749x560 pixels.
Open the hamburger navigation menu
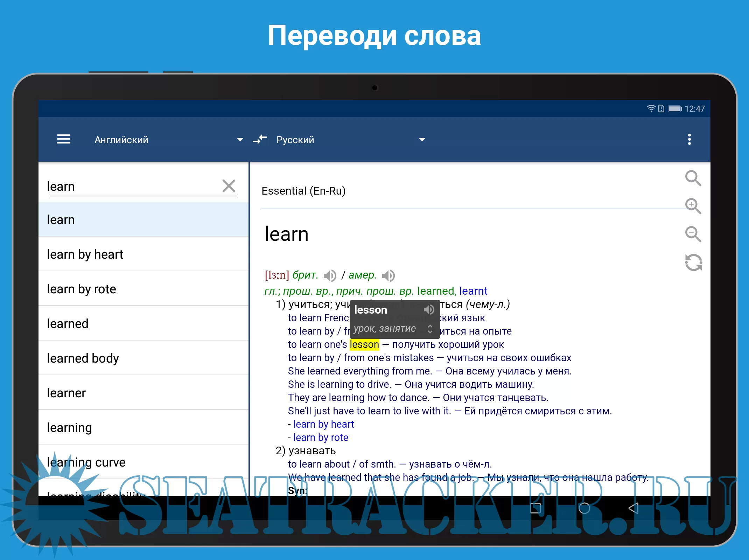coord(64,139)
